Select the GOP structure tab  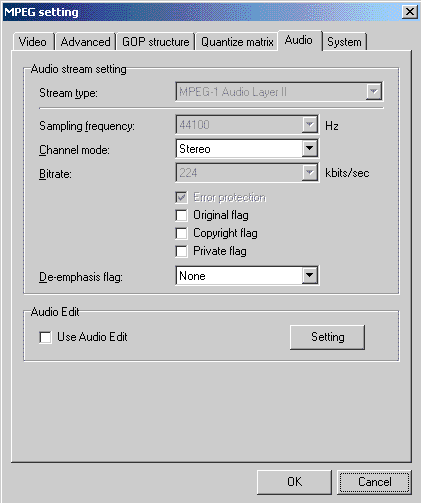click(155, 42)
